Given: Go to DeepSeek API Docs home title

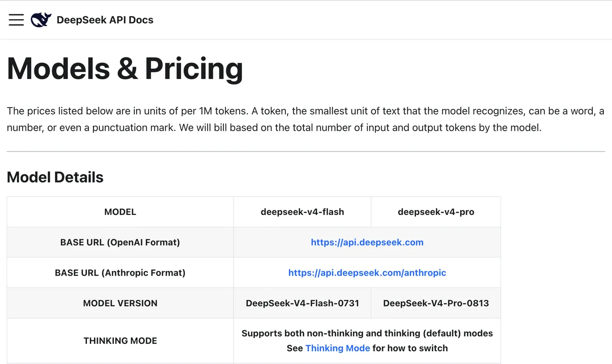Looking at the screenshot, I should click(105, 20).
